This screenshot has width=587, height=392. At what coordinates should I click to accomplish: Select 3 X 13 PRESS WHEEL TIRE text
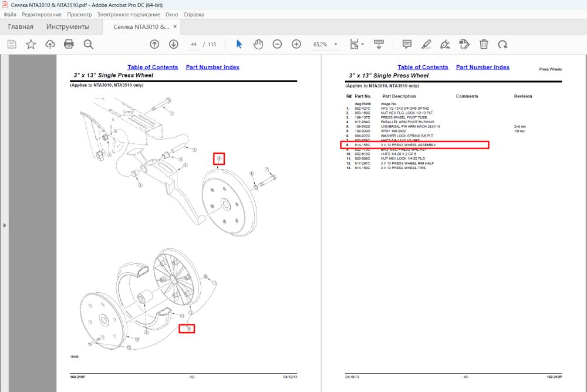[403, 168]
